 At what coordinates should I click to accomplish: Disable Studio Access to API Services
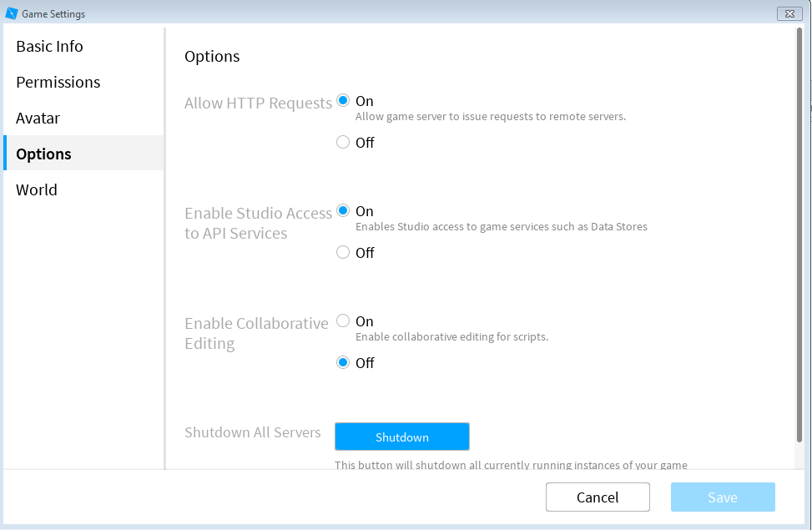[343, 253]
